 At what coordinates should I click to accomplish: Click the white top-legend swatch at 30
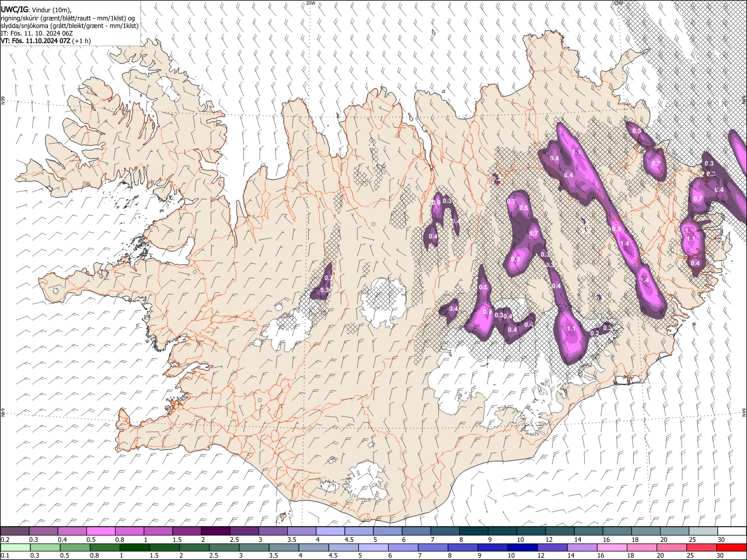pyautogui.click(x=731, y=531)
